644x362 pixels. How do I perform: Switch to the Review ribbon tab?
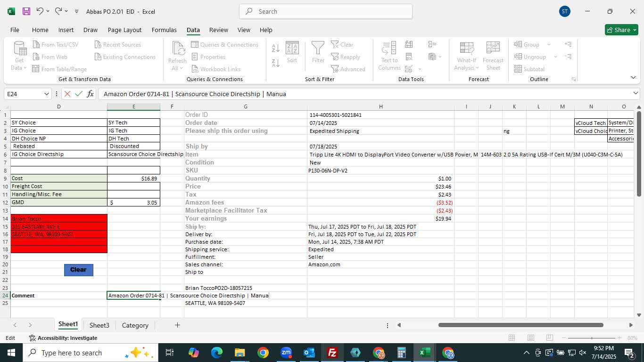[x=219, y=30]
